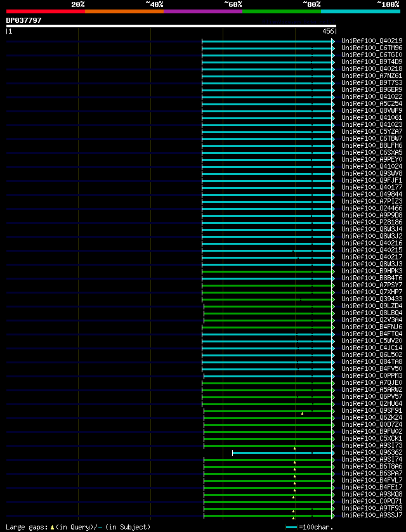Select label UniRef100_B4FVL7
The image size is (406, 532).
click(372, 481)
